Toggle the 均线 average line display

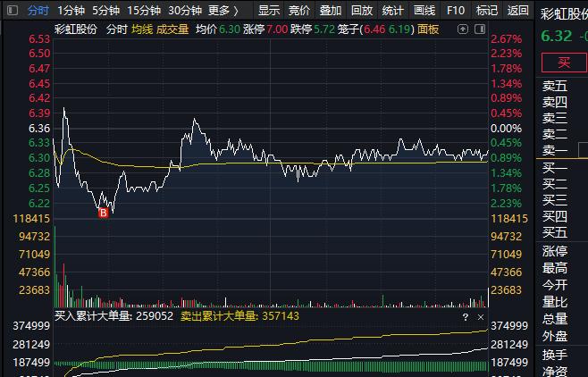[142, 29]
